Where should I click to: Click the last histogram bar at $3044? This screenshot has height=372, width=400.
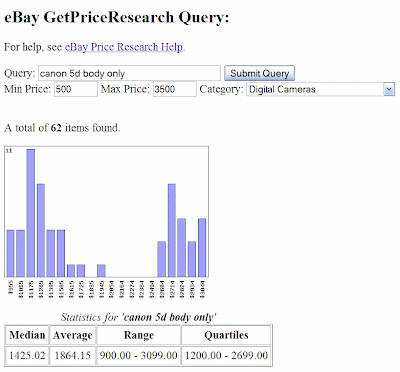coord(202,248)
